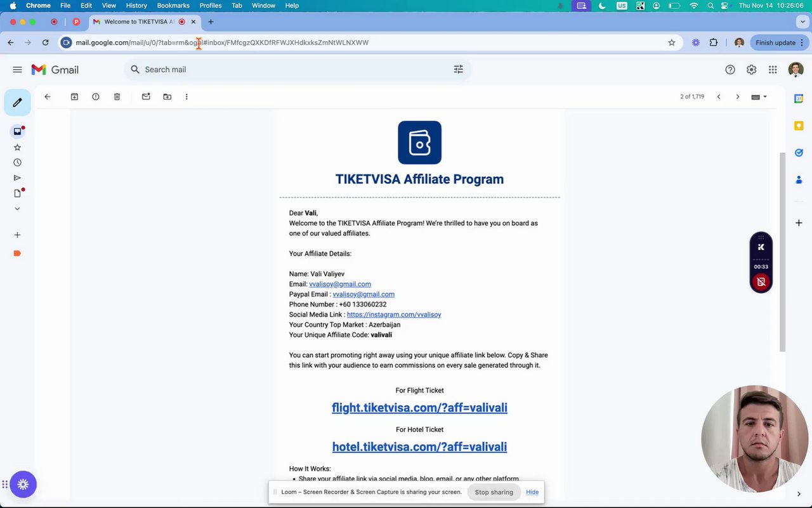
Task: Go to older email chevron
Action: (737, 96)
